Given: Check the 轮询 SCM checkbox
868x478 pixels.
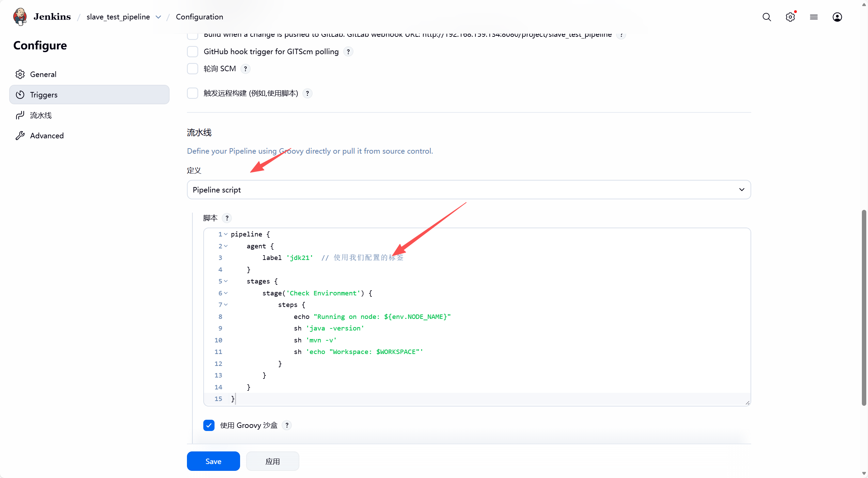Looking at the screenshot, I should tap(193, 69).
